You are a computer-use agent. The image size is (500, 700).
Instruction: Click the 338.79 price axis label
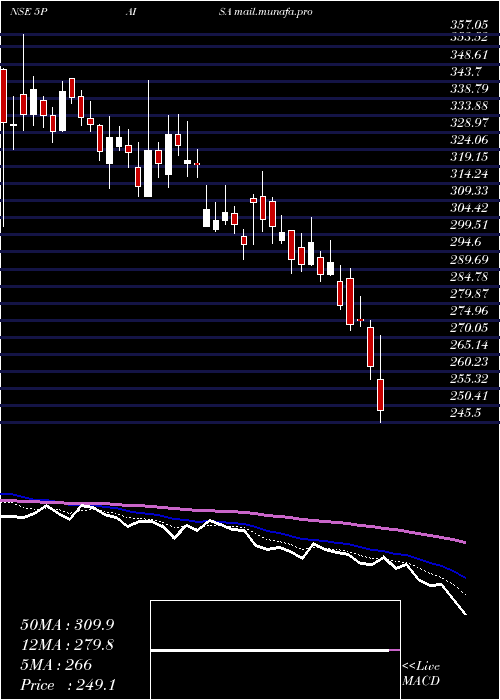(468, 89)
